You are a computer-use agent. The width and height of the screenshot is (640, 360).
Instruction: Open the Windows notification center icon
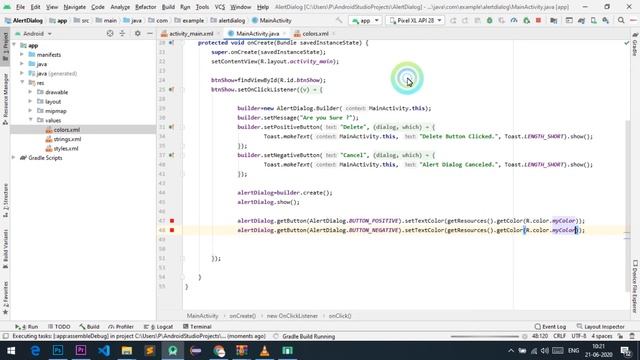click(x=626, y=351)
